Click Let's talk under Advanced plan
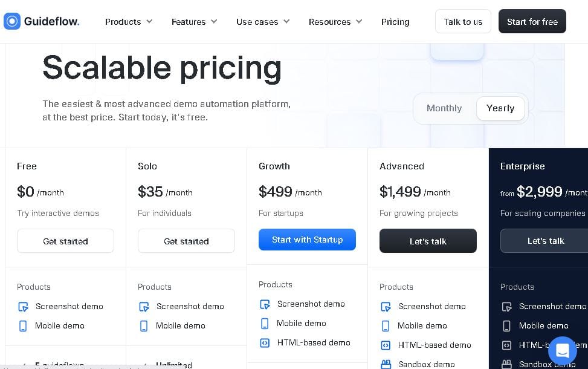 point(428,241)
